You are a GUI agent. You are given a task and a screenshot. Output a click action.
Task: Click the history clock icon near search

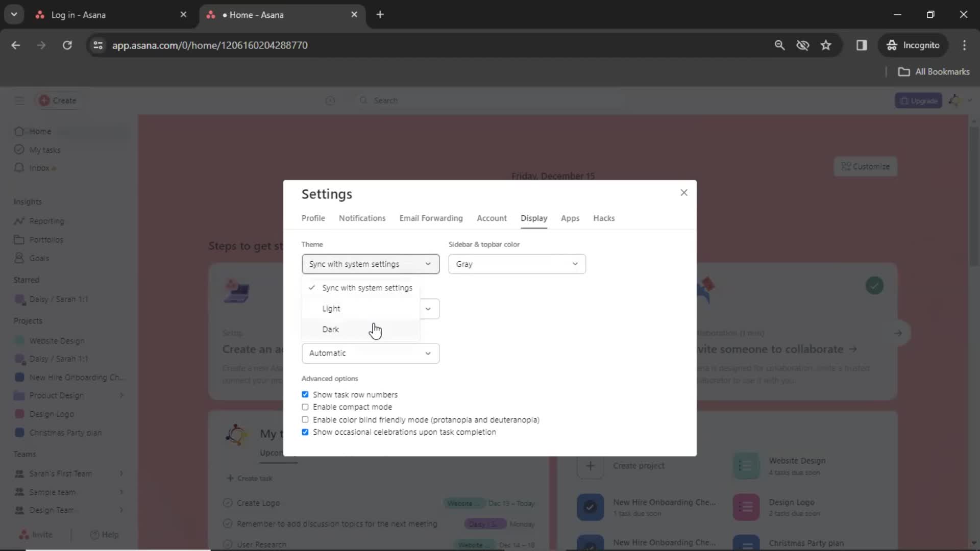[330, 101]
